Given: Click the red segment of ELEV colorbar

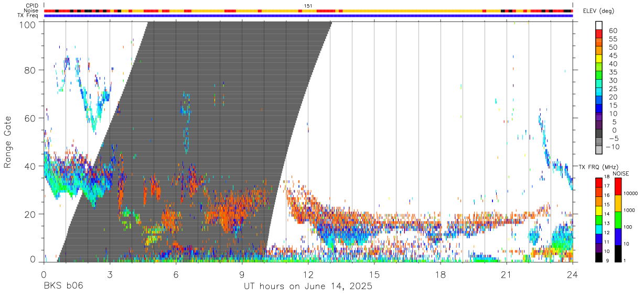Looking at the screenshot, I should (599, 34).
